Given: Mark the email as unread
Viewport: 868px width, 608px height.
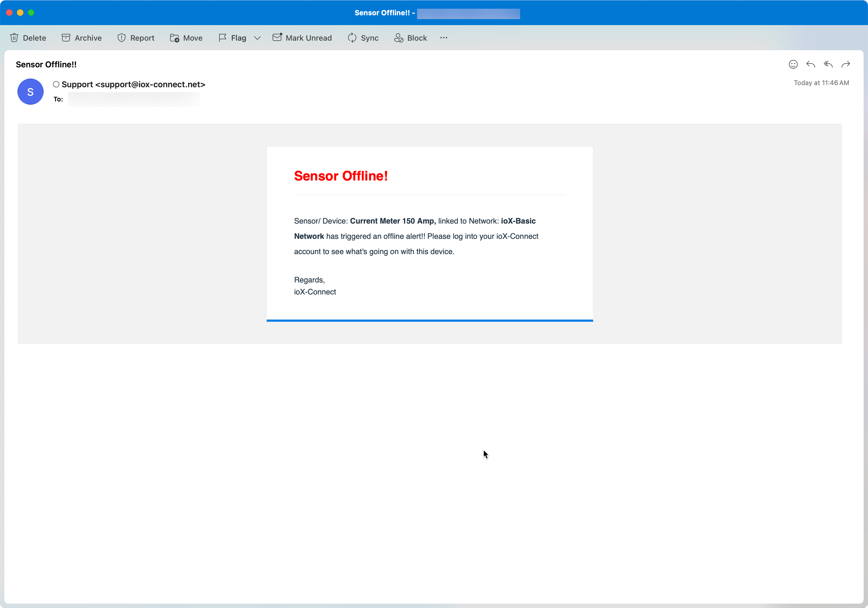Looking at the screenshot, I should pos(302,38).
